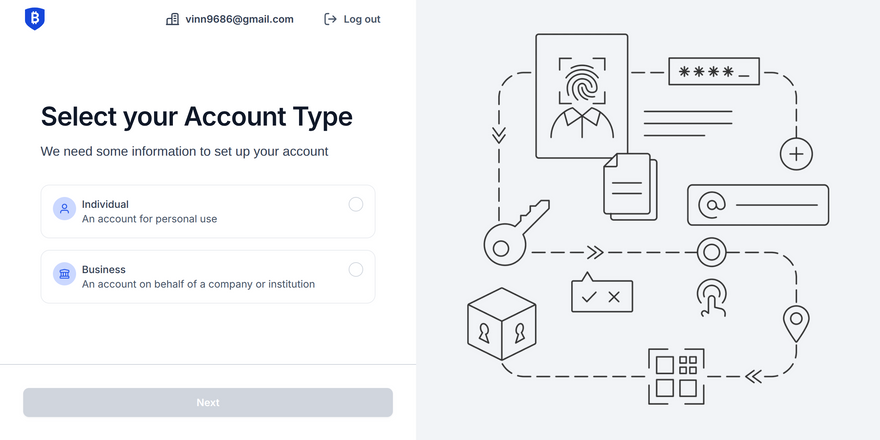Click the vinn9686@gmail.com account email
This screenshot has height=440, width=880.
click(x=240, y=19)
